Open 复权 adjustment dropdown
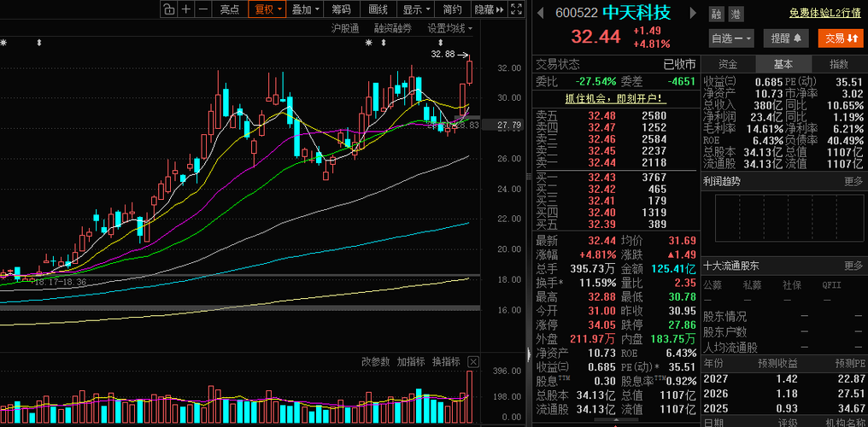 [267, 9]
